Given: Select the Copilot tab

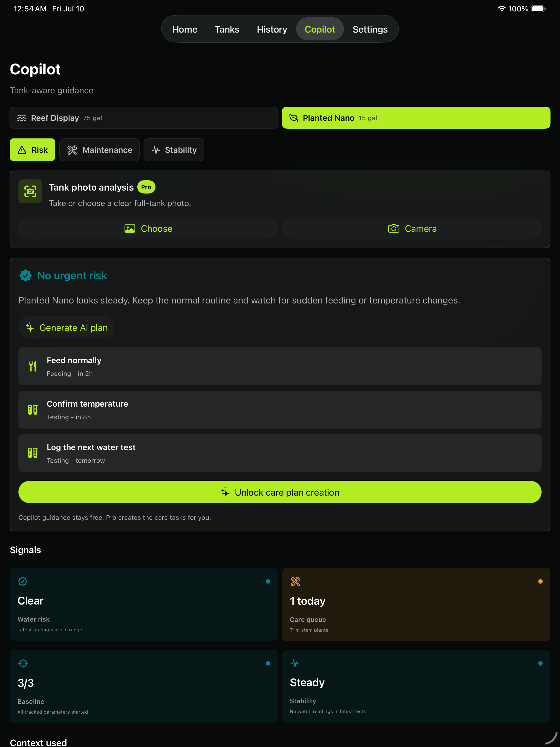Looking at the screenshot, I should tap(320, 29).
